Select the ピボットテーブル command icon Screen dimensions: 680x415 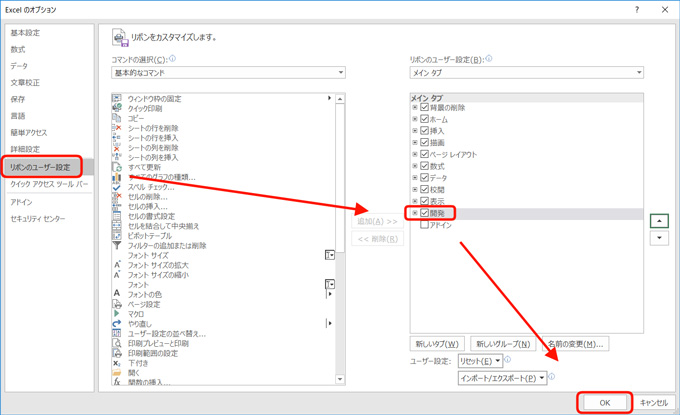[117, 235]
